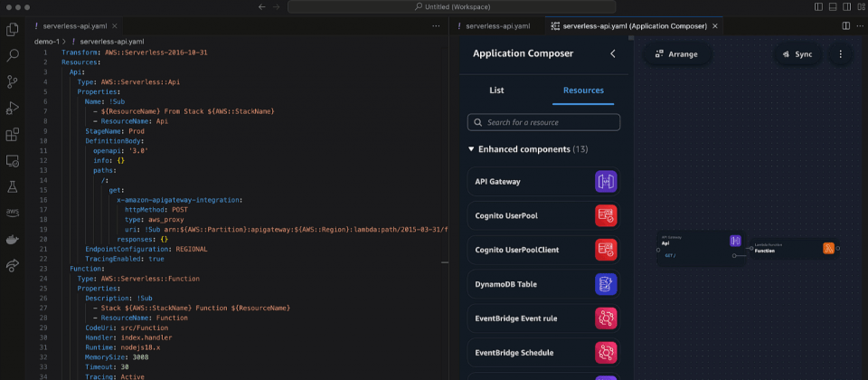
Task: Click the 'StageName: Prod' code line
Action: click(114, 130)
